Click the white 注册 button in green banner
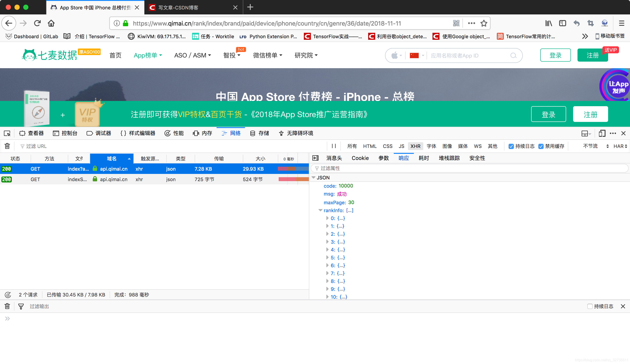Image resolution: width=630 pixels, height=364 pixels. 590,114
